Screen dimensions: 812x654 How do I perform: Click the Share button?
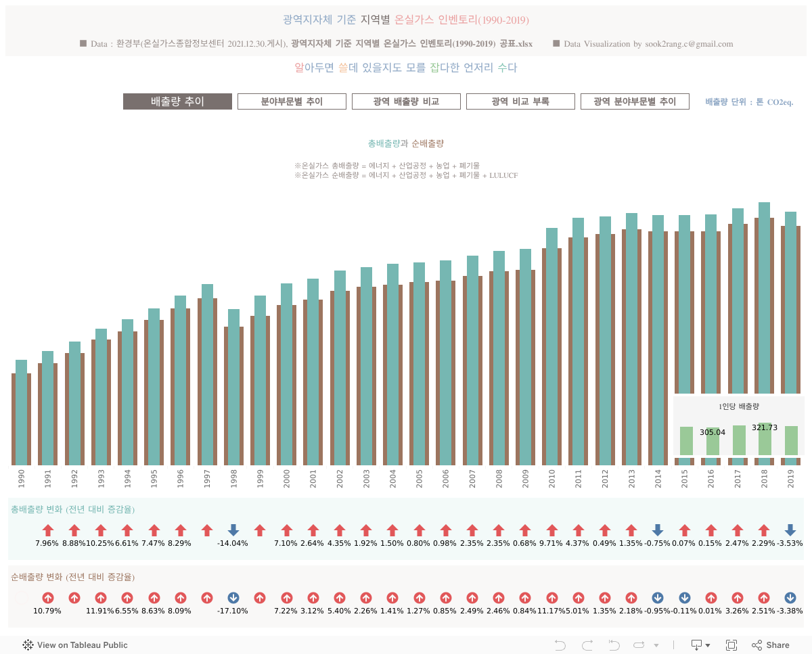[771, 645]
